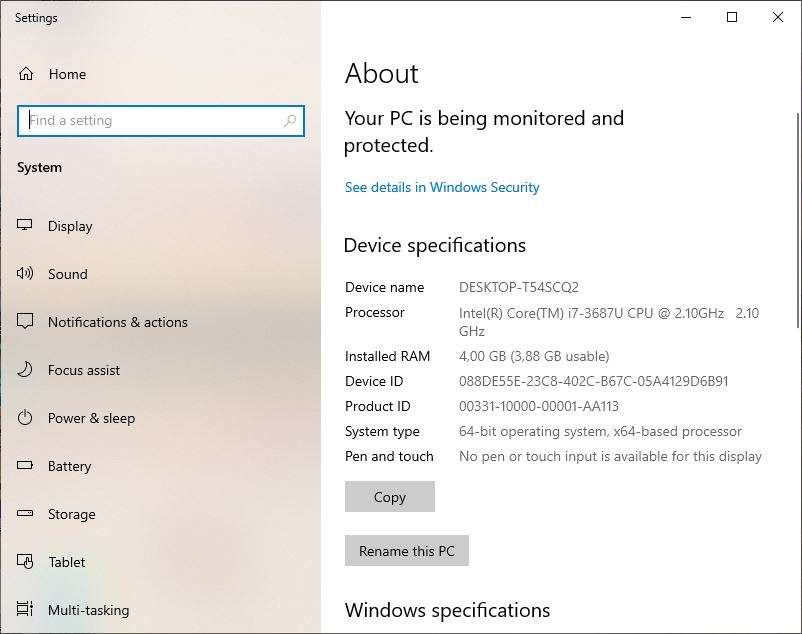Open See details in Windows Security link

tap(441, 187)
